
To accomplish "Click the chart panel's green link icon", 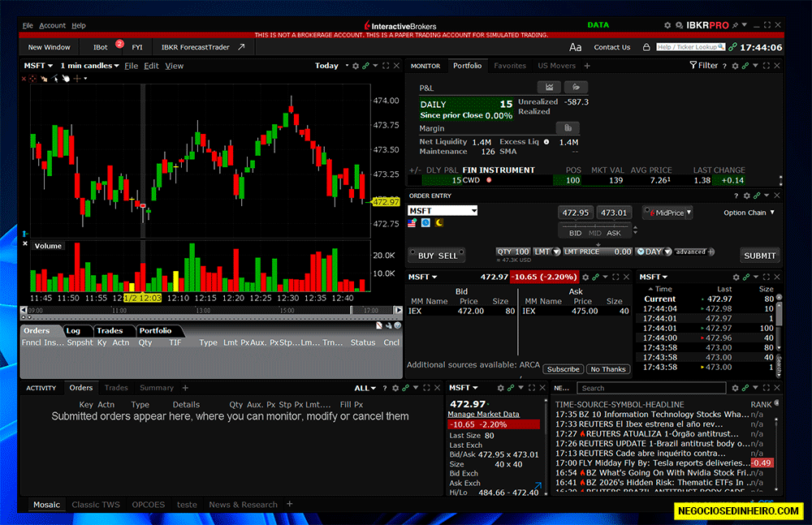I will coord(365,66).
